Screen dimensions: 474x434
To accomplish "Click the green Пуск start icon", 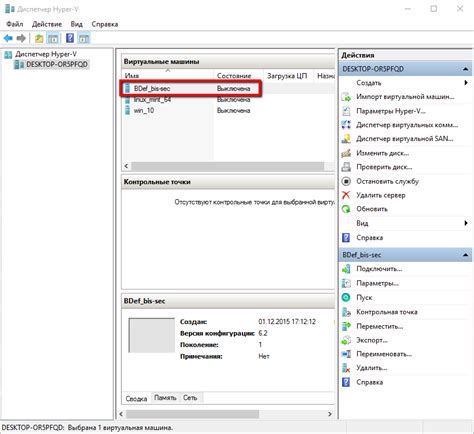I will pyautogui.click(x=346, y=297).
